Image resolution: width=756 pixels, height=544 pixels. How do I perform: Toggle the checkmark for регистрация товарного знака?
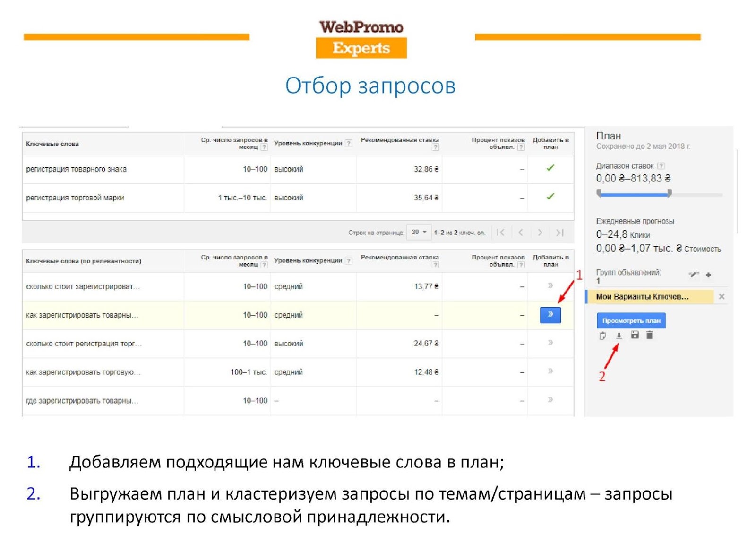pos(550,168)
